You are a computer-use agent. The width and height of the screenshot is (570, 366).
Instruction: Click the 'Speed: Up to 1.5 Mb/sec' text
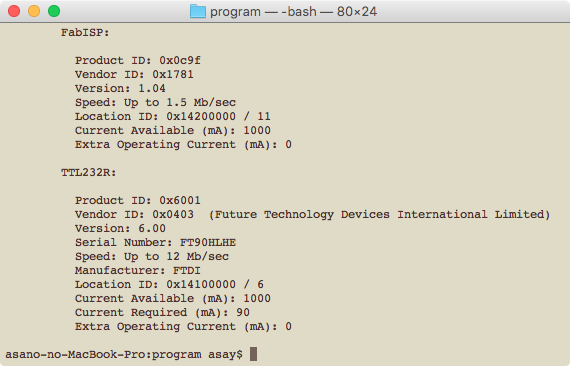click(x=155, y=102)
